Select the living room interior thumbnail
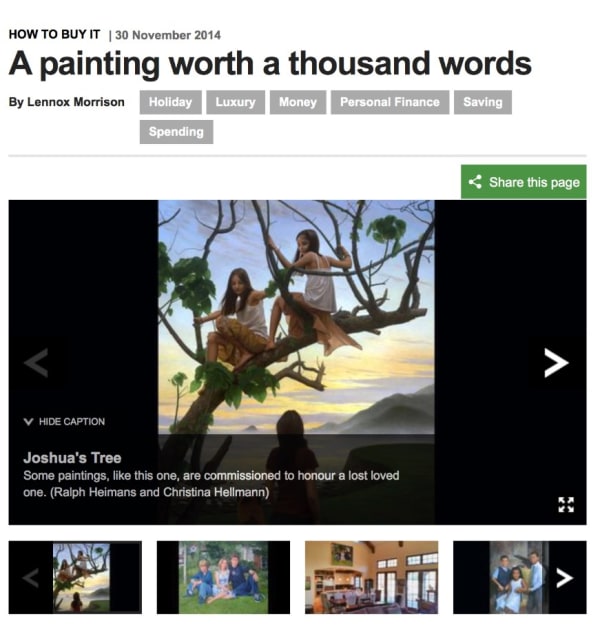Image resolution: width=600 pixels, height=630 pixels. point(371,577)
